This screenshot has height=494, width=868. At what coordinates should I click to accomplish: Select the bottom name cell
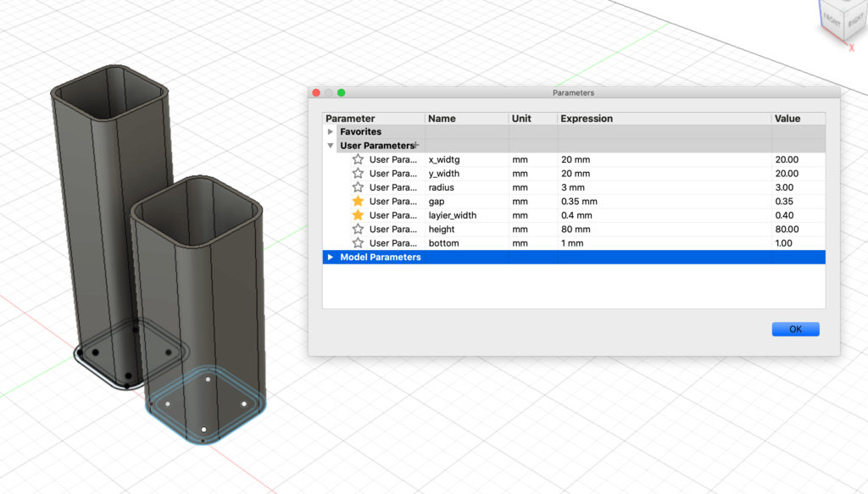coord(467,243)
